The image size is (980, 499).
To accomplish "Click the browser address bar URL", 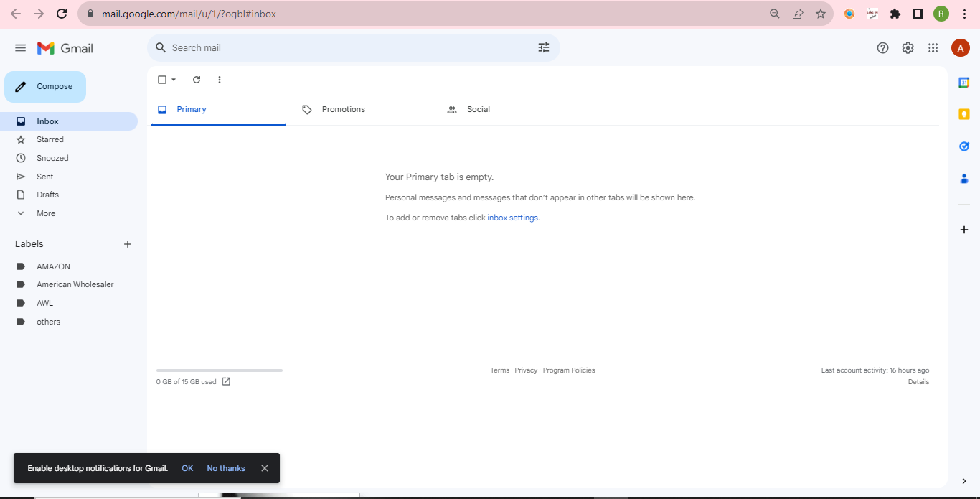I will (189, 14).
